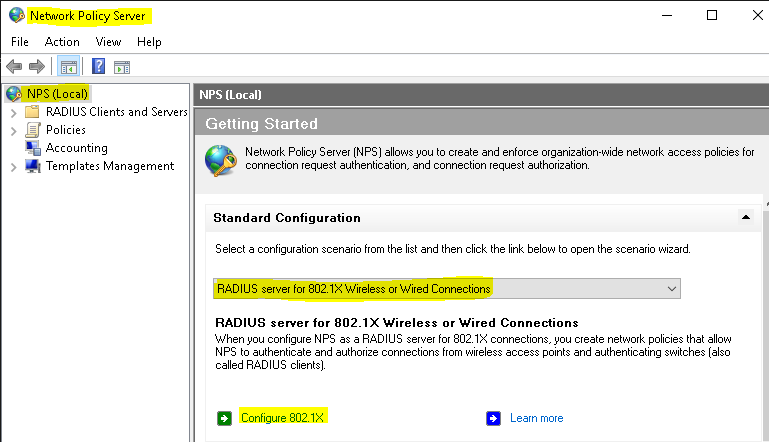Click the blue arrow beside Learn more
Image resolution: width=769 pixels, height=442 pixels.
(x=493, y=418)
